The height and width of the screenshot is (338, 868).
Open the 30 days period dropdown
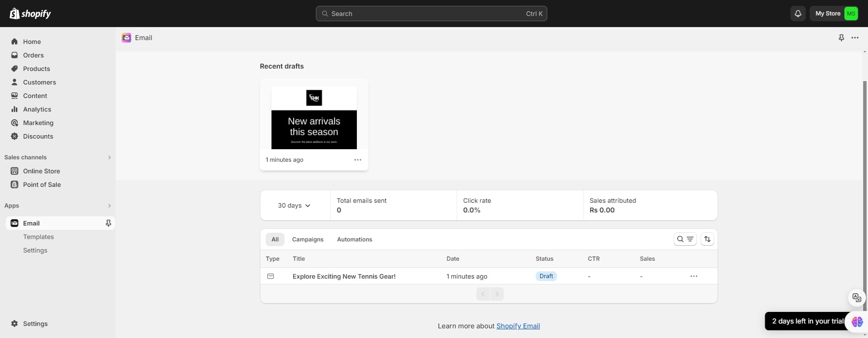294,205
